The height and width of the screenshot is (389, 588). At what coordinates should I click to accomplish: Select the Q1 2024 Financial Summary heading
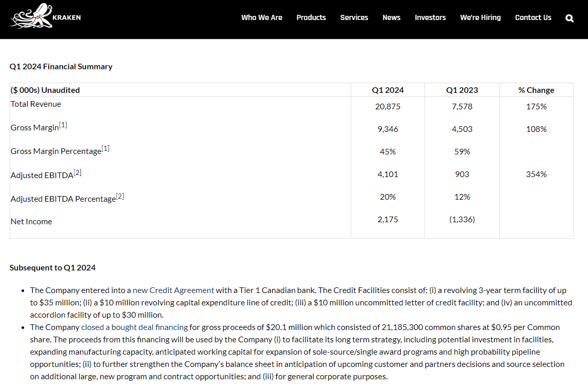61,67
